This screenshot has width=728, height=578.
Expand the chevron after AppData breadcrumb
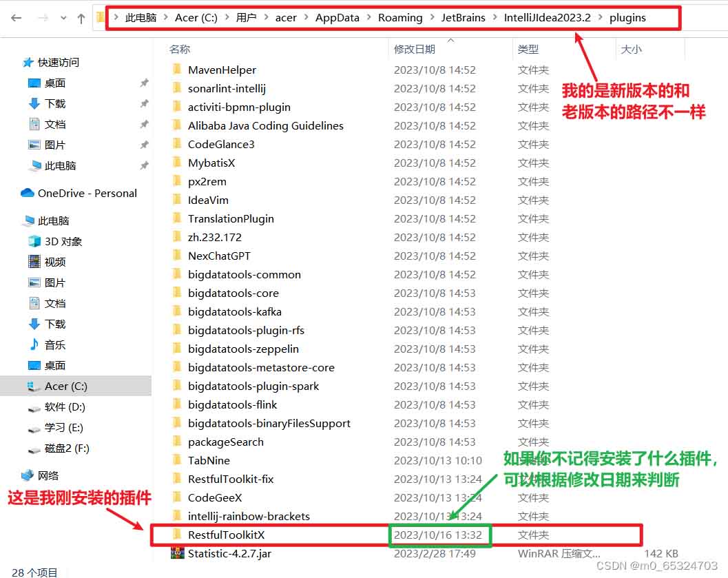(368, 18)
